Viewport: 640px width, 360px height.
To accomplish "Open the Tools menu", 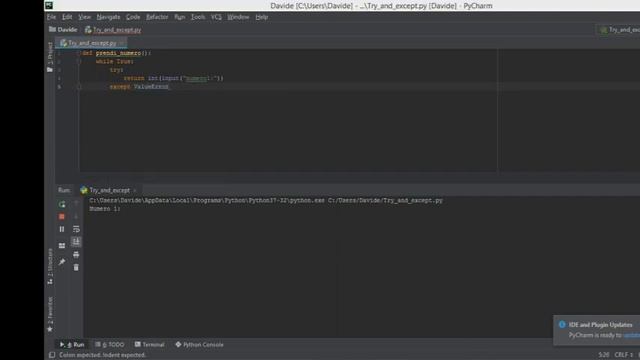I will coord(198,17).
